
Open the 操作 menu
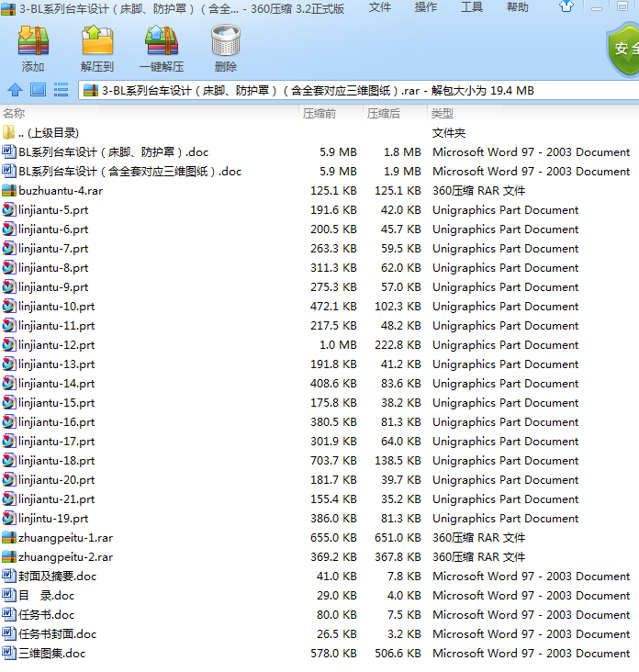426,7
